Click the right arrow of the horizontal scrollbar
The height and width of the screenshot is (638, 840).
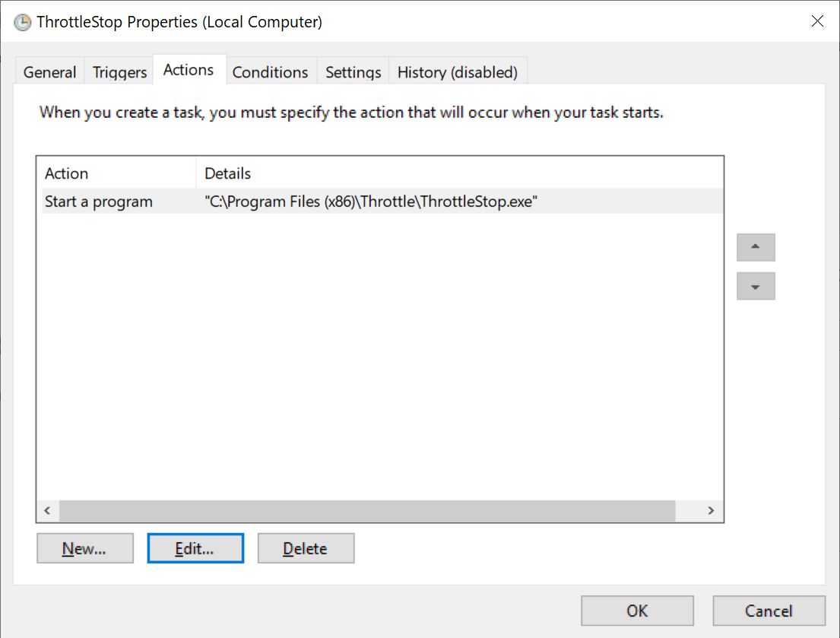pos(711,510)
